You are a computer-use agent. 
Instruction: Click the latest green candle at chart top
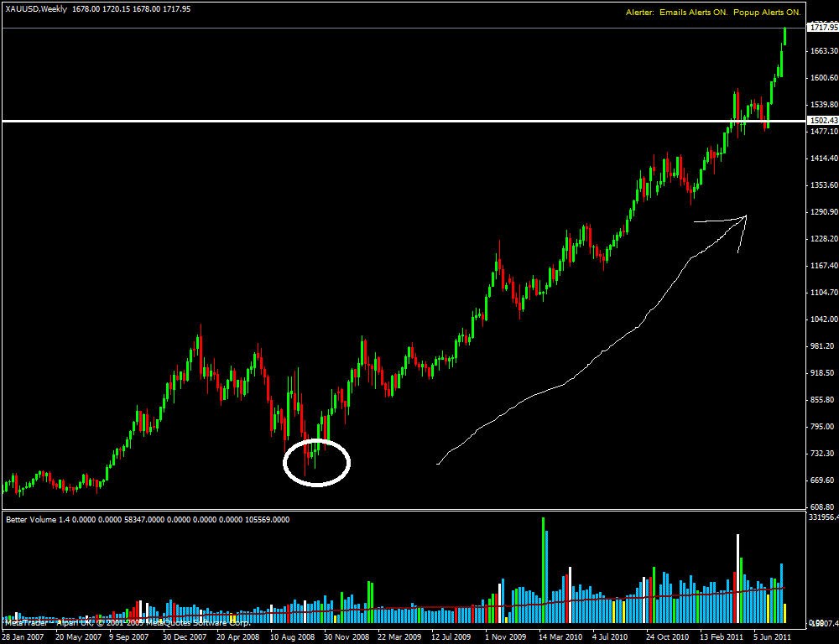tap(785, 36)
